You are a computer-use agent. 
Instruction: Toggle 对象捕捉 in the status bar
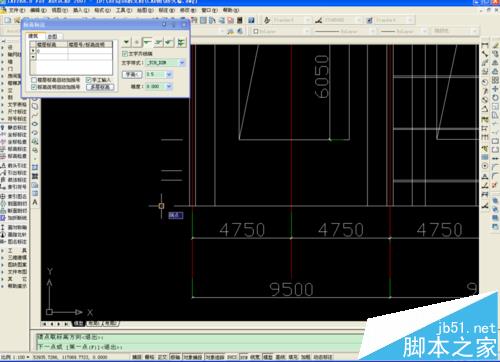pyautogui.click(x=193, y=357)
